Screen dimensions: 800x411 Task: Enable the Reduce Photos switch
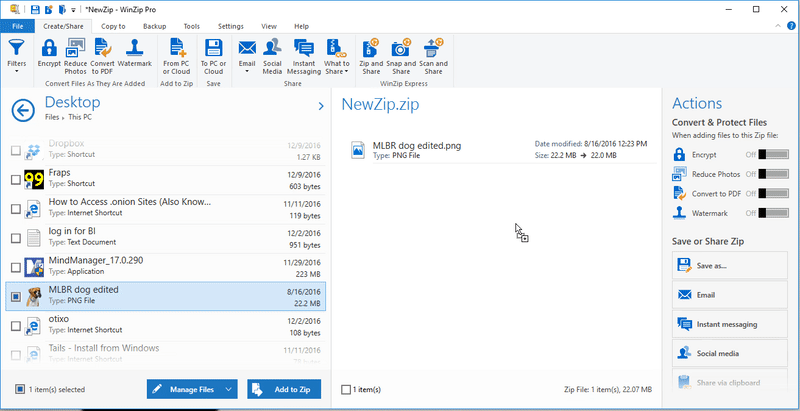coord(773,174)
